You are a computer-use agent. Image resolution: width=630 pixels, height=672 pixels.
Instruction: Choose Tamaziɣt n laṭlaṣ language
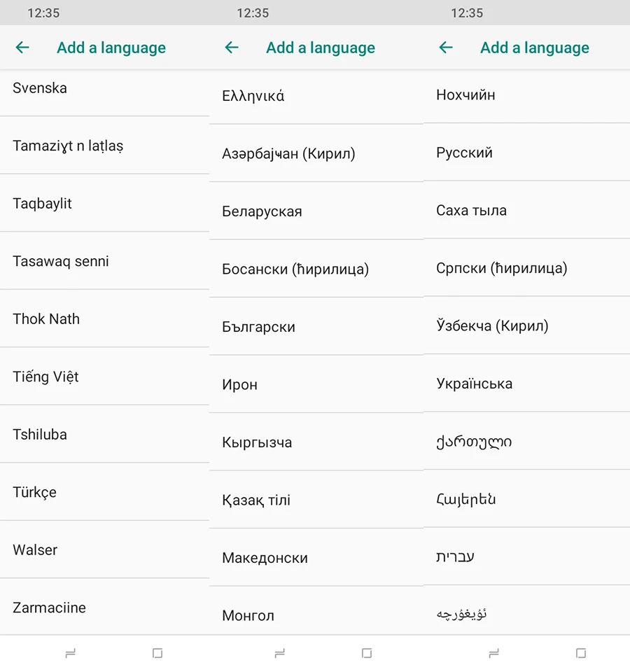click(x=104, y=146)
